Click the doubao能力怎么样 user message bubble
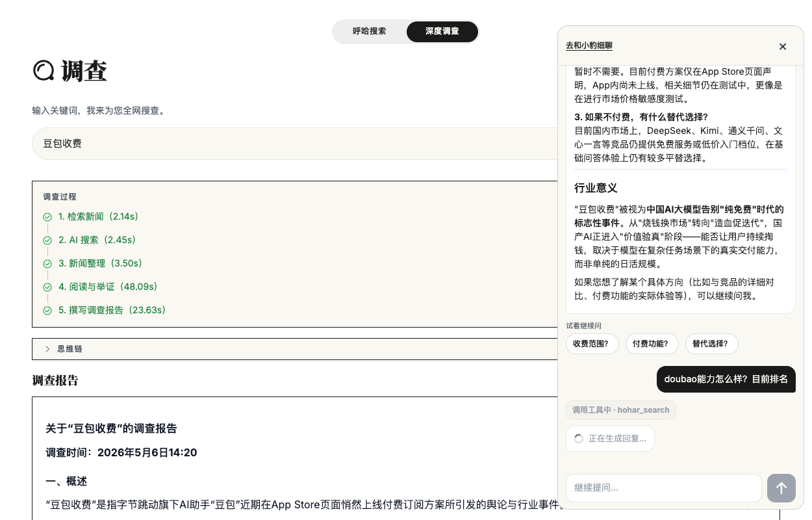This screenshot has width=812, height=520. tap(726, 379)
